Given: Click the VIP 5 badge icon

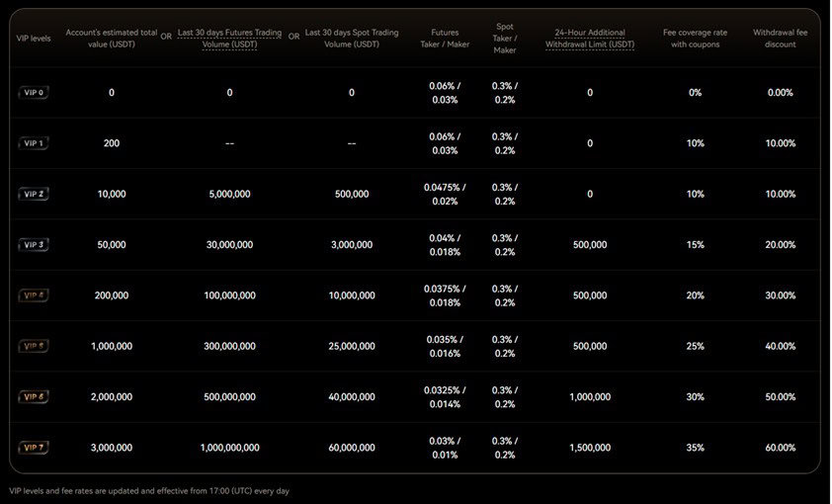Looking at the screenshot, I should click(x=33, y=346).
